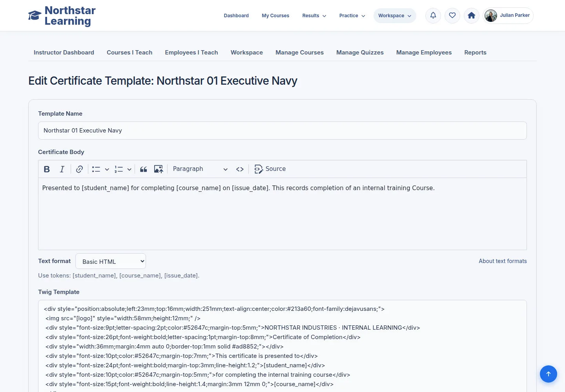Open the Text format Basic HTML select

click(x=111, y=261)
